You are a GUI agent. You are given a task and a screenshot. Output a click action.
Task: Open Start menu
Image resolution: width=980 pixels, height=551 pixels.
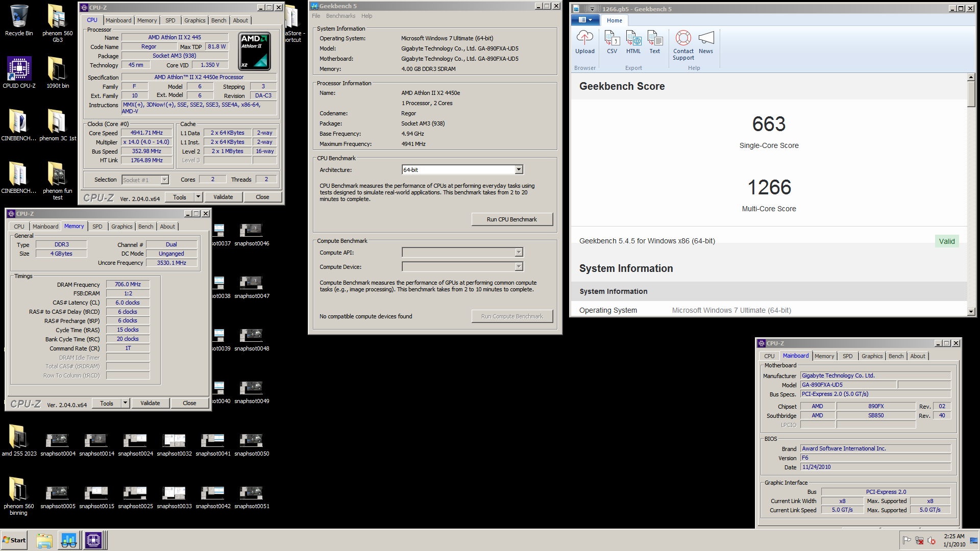click(x=14, y=540)
